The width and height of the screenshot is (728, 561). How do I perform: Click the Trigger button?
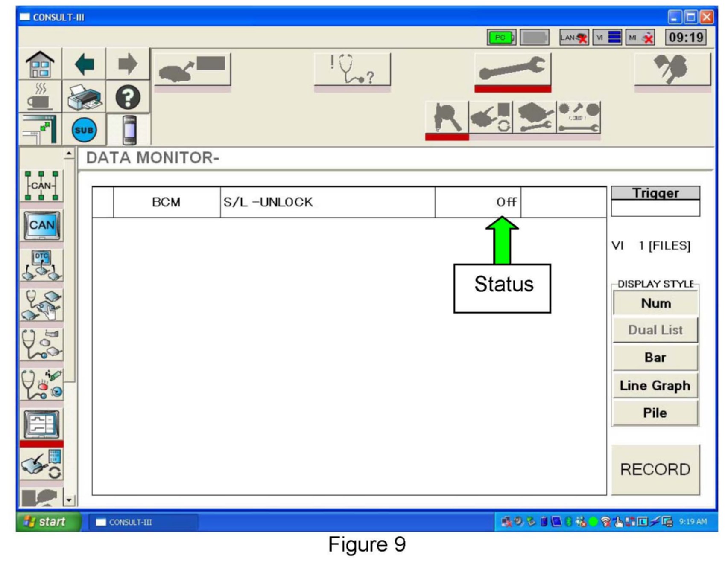(655, 193)
